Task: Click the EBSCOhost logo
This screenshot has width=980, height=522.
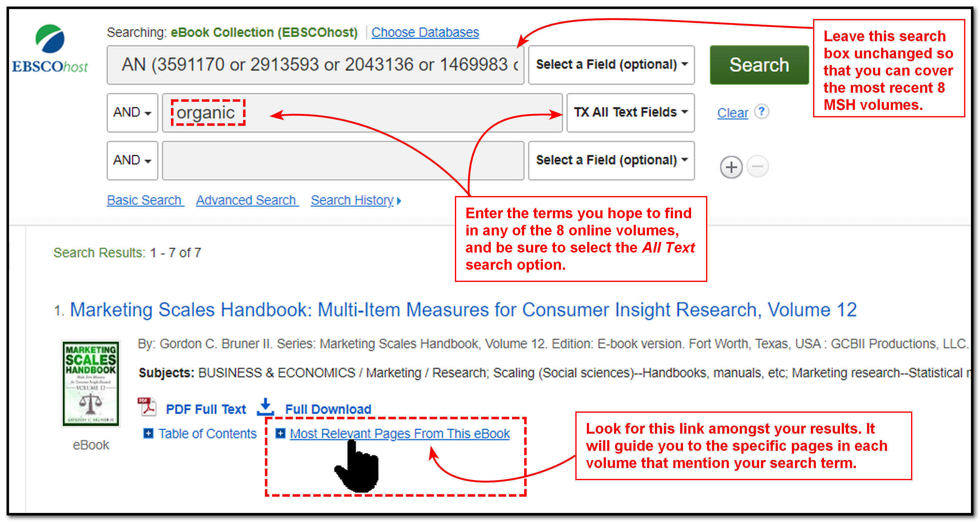Action: pyautogui.click(x=50, y=49)
